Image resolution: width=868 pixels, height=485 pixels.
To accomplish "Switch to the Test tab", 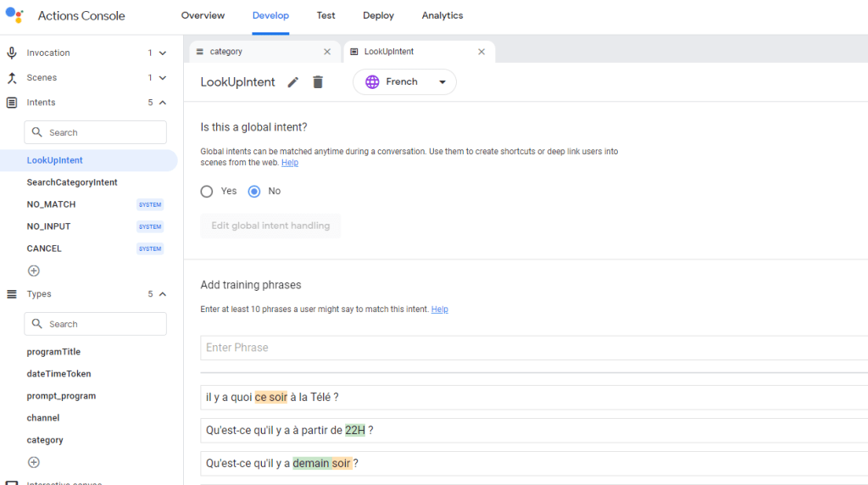I will (325, 15).
